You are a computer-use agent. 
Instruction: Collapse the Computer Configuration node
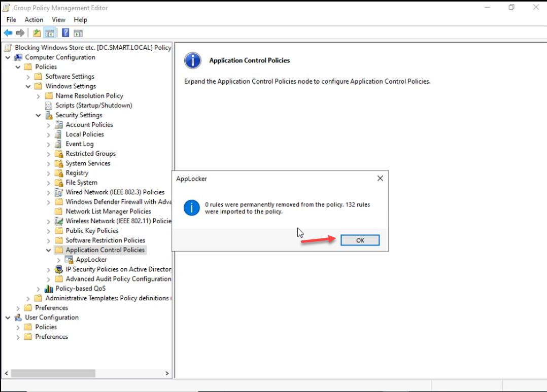[8, 57]
